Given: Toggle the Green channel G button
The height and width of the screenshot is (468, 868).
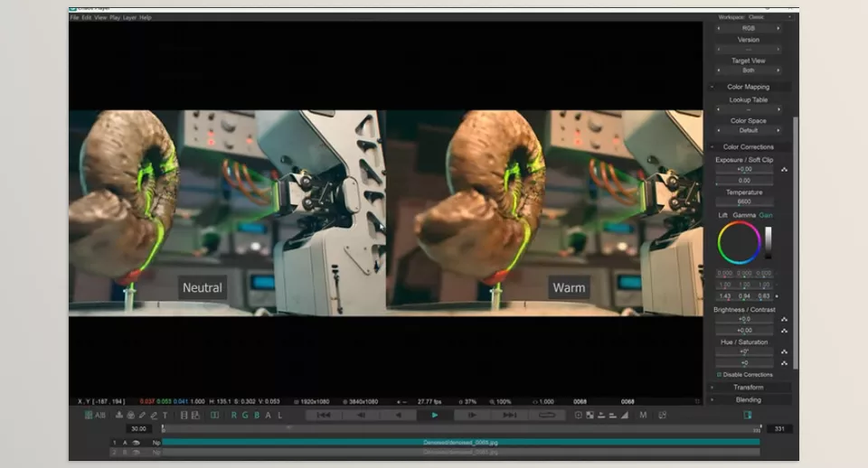Looking at the screenshot, I should point(245,415).
